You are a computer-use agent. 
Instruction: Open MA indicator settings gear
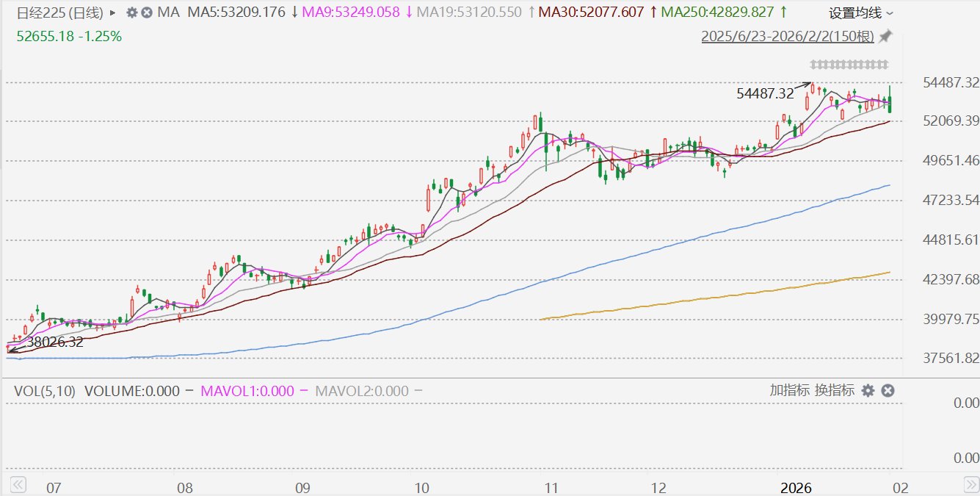131,12
